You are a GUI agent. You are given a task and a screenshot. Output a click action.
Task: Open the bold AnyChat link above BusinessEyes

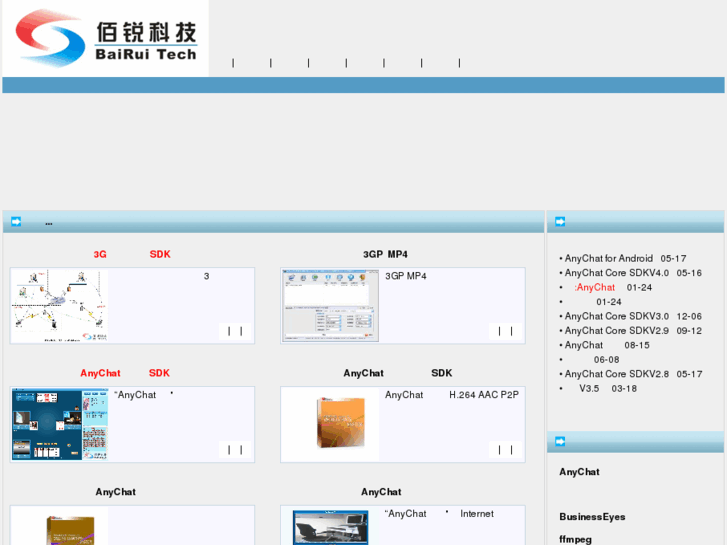[579, 472]
